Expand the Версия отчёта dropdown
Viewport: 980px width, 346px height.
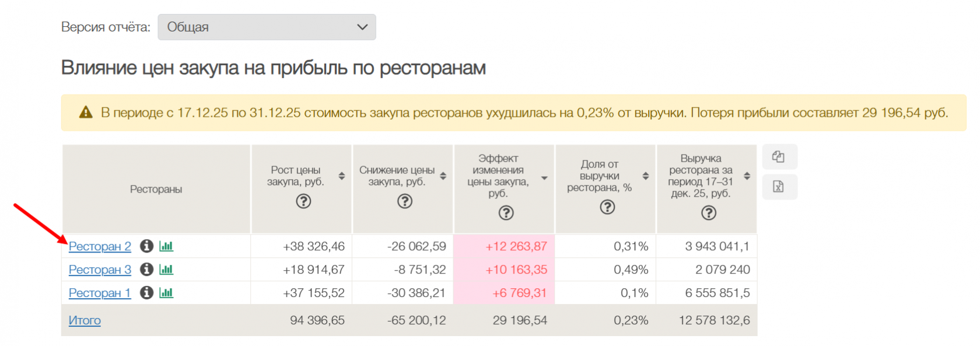coord(267,27)
